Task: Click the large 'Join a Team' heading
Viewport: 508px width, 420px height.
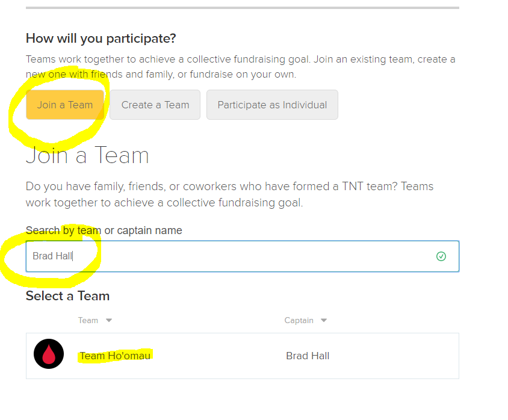Action: (87, 155)
